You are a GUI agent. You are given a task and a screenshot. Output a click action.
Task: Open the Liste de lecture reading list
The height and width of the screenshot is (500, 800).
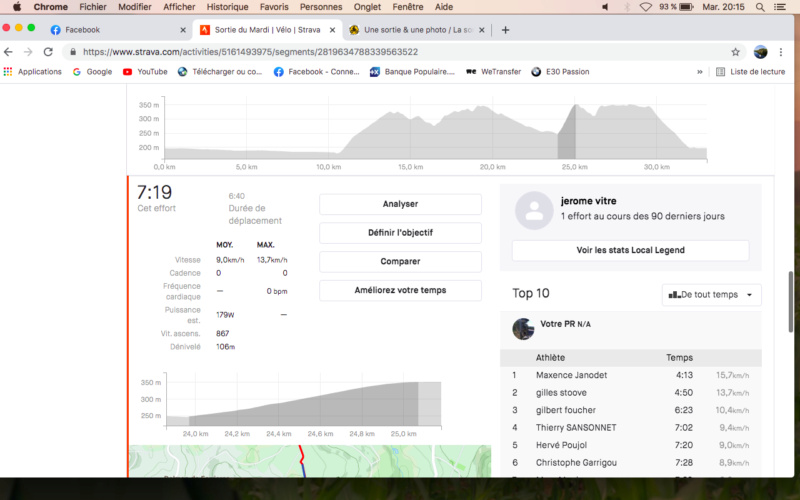751,71
